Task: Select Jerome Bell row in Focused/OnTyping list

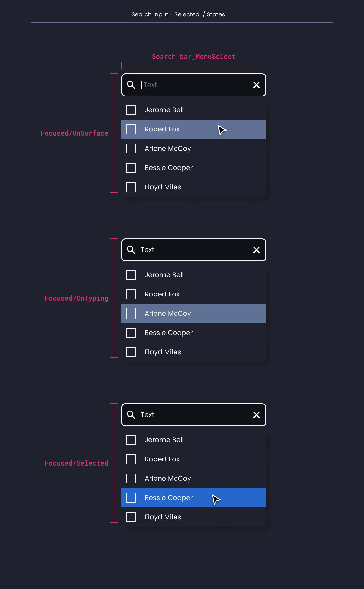Action: point(194,275)
